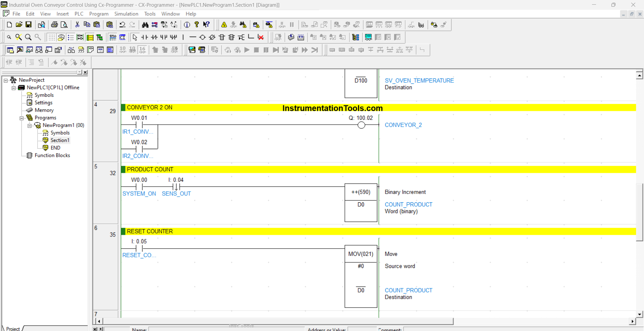Click the vertical scrollbar down arrow

coord(639,314)
